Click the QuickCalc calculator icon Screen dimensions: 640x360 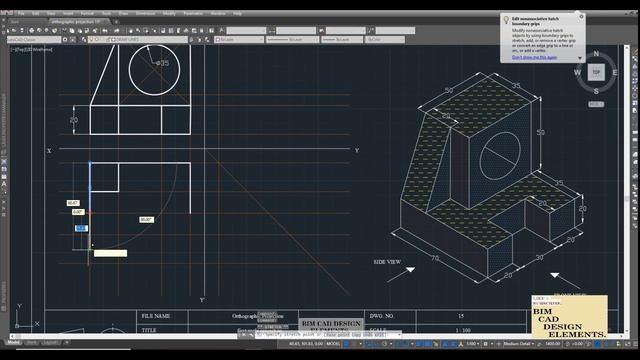click(201, 31)
